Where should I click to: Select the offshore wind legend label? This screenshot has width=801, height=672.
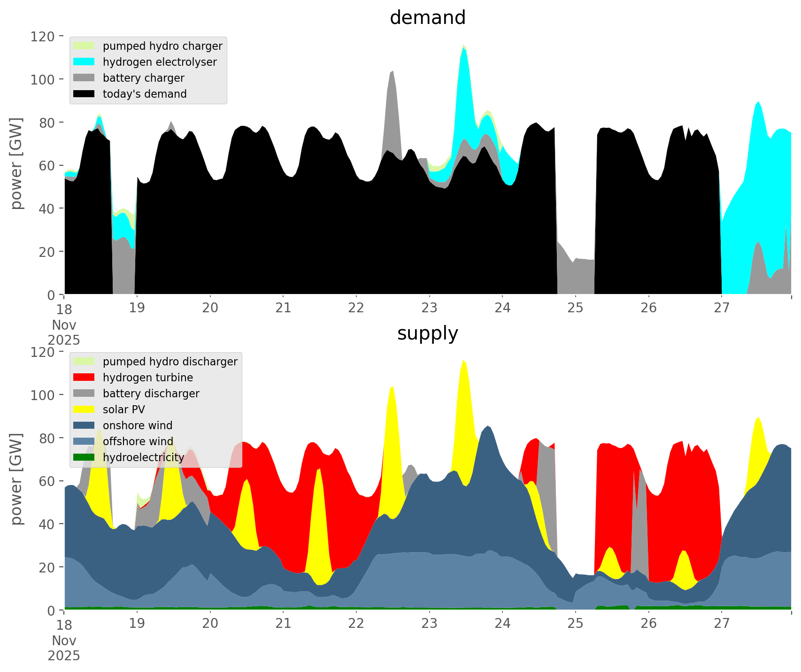(x=138, y=441)
